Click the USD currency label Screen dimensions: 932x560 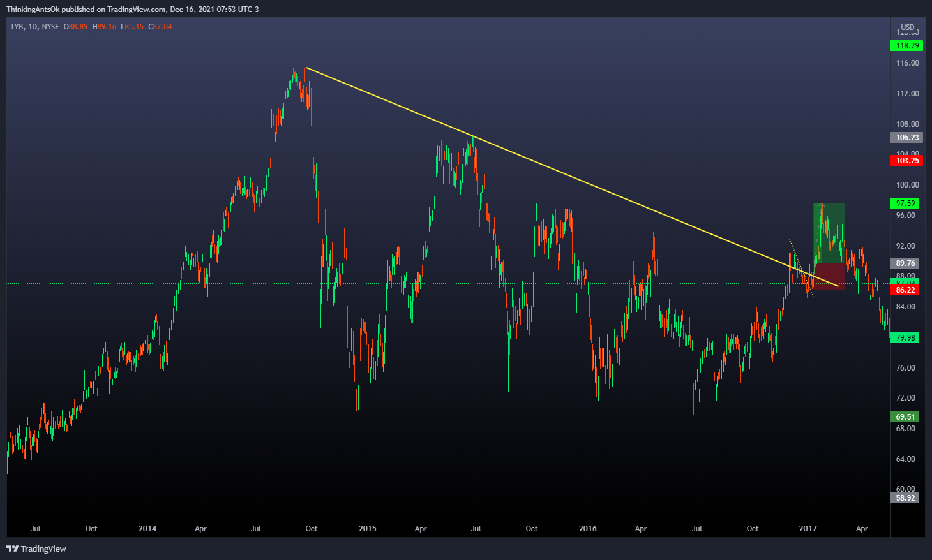coord(907,27)
